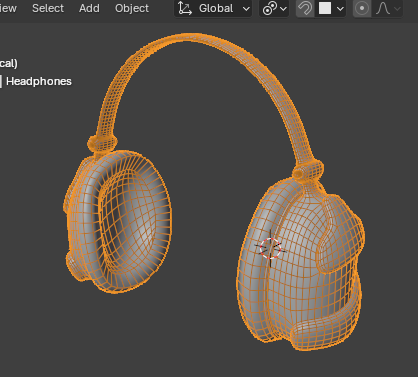
Task: Click the pivot point icon
Action: tap(269, 9)
